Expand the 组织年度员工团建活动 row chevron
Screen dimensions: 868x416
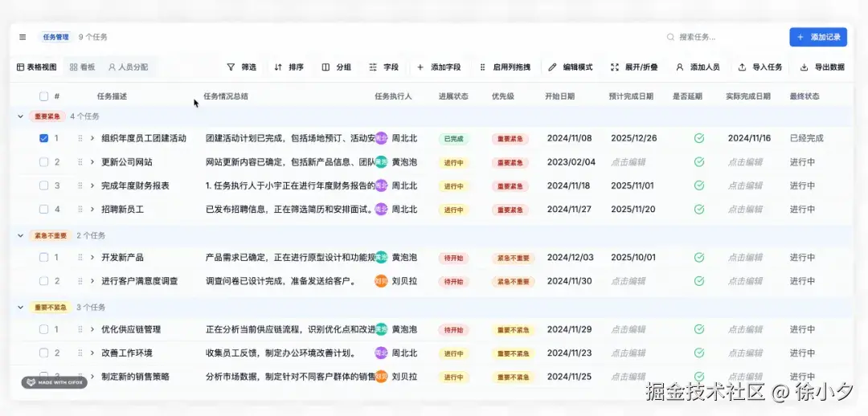[92, 138]
